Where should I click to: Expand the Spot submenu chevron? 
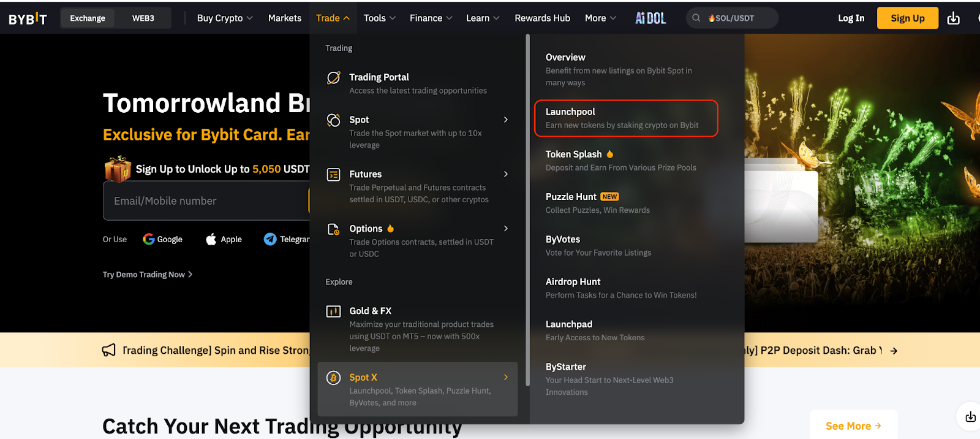click(506, 120)
